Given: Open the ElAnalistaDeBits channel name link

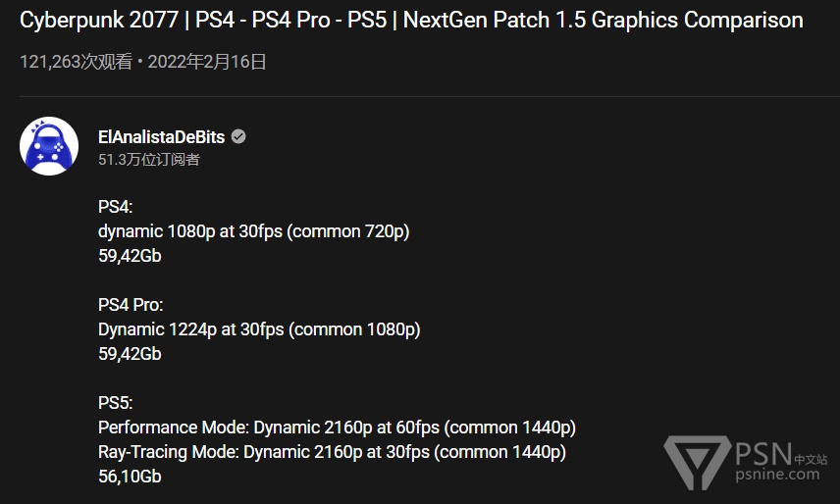Looking at the screenshot, I should [161, 137].
